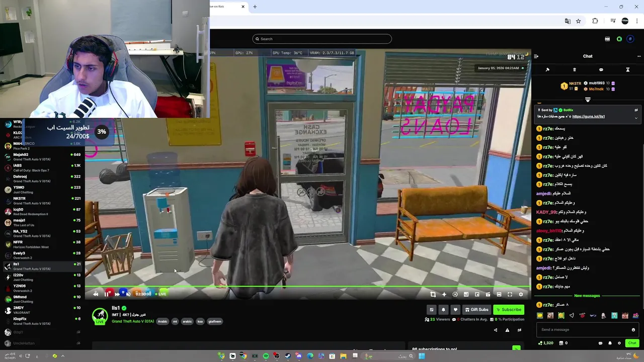Select the gtafivem tag chip
The width and height of the screenshot is (644, 362).
[215, 321]
